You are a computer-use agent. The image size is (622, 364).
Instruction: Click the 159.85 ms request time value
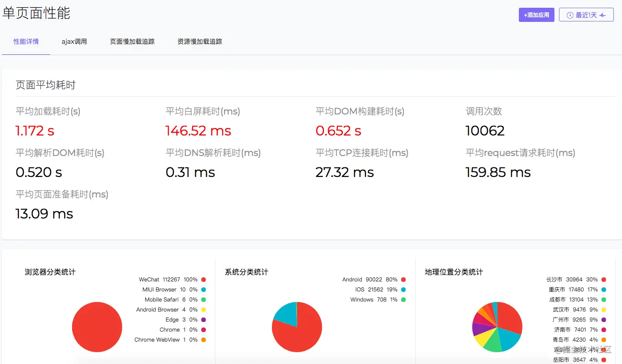498,172
